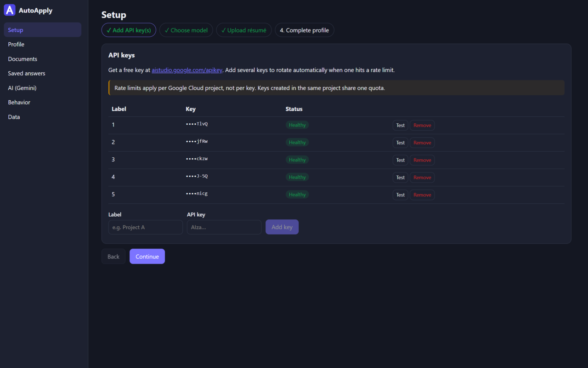Select the Add API key(s) step
This screenshot has height=368, width=588.
click(129, 30)
